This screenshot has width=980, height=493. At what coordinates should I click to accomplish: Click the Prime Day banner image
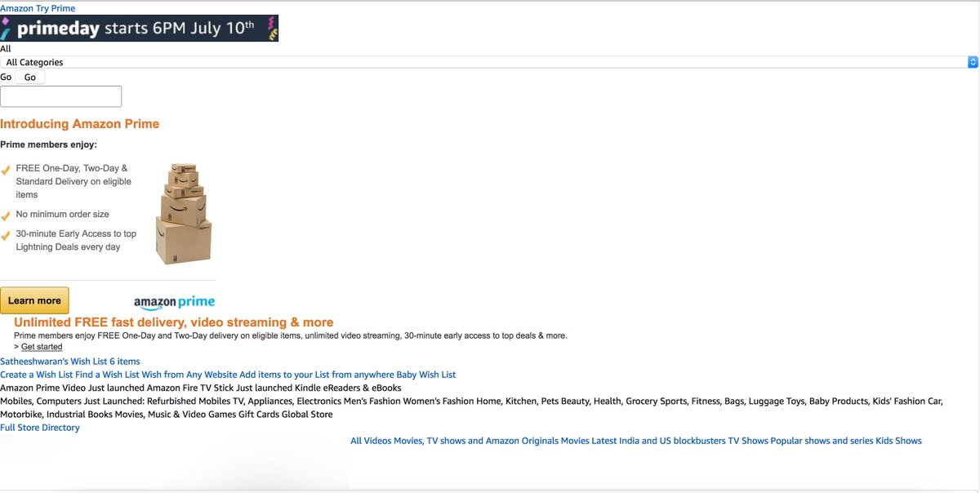[139, 28]
